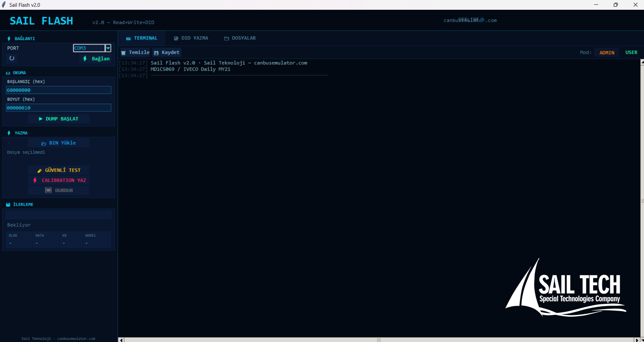
Task: Click the İLERLEME progress bar
Action: [x=59, y=215]
